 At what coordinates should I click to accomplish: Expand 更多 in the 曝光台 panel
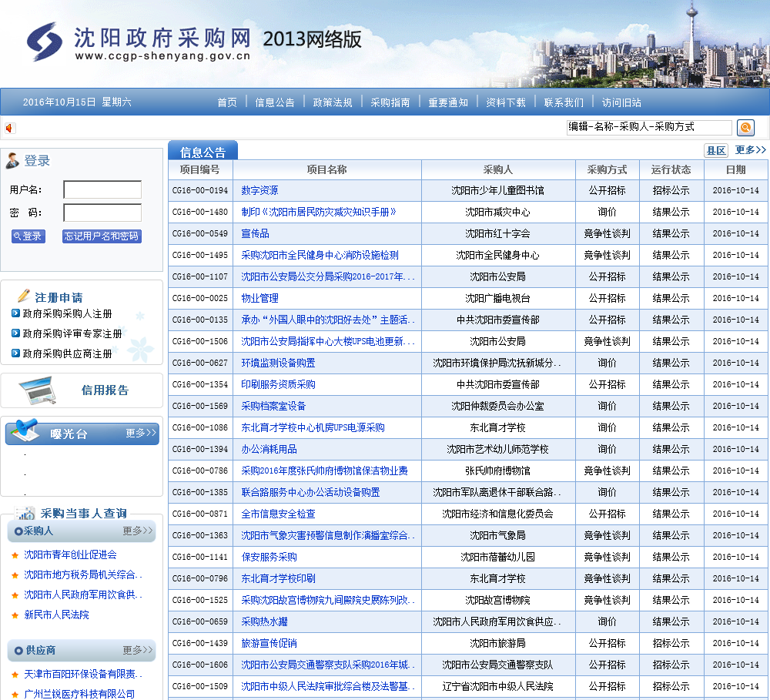141,434
